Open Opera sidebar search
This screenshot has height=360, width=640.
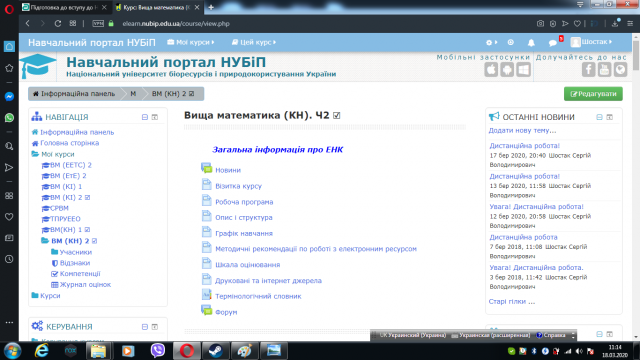coord(9,146)
